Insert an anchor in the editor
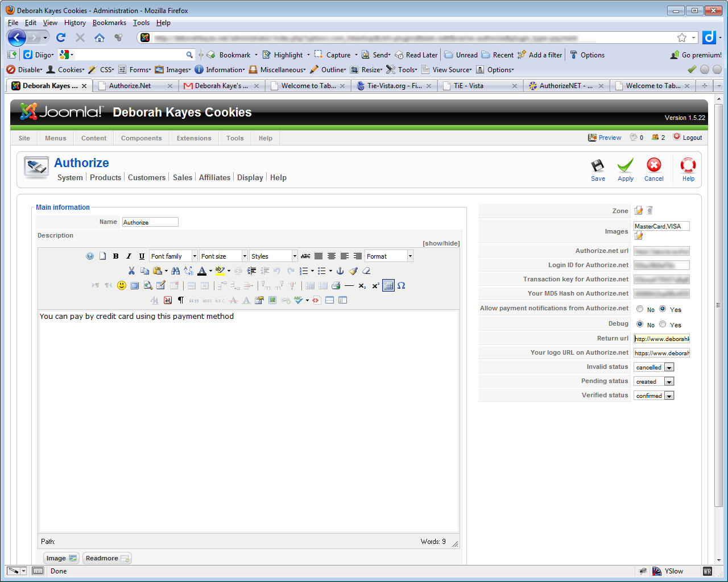The height and width of the screenshot is (582, 728). coord(340,271)
